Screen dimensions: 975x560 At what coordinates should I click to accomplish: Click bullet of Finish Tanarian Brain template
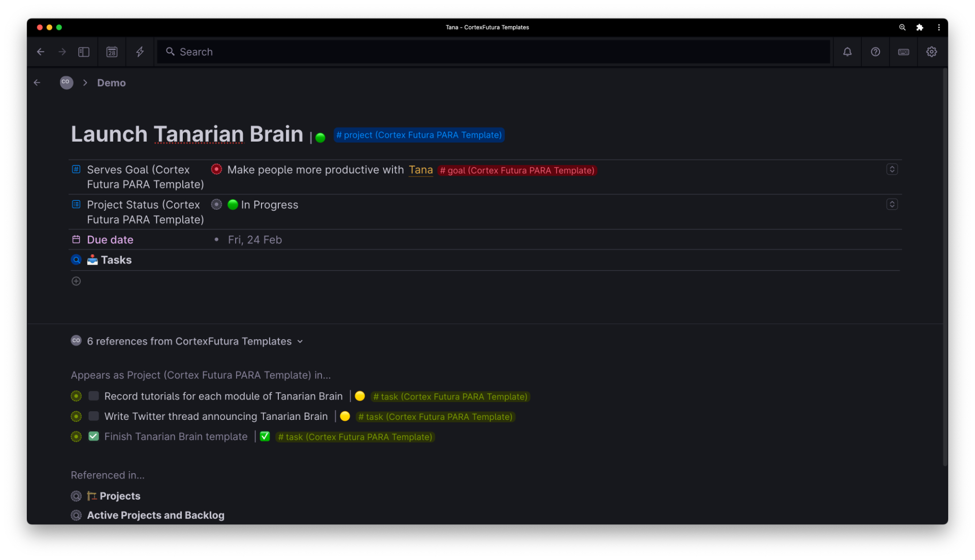76,437
